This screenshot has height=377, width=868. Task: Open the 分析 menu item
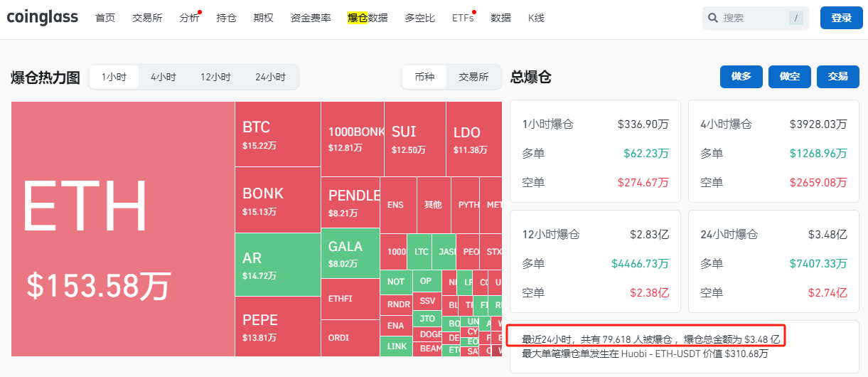(x=189, y=18)
